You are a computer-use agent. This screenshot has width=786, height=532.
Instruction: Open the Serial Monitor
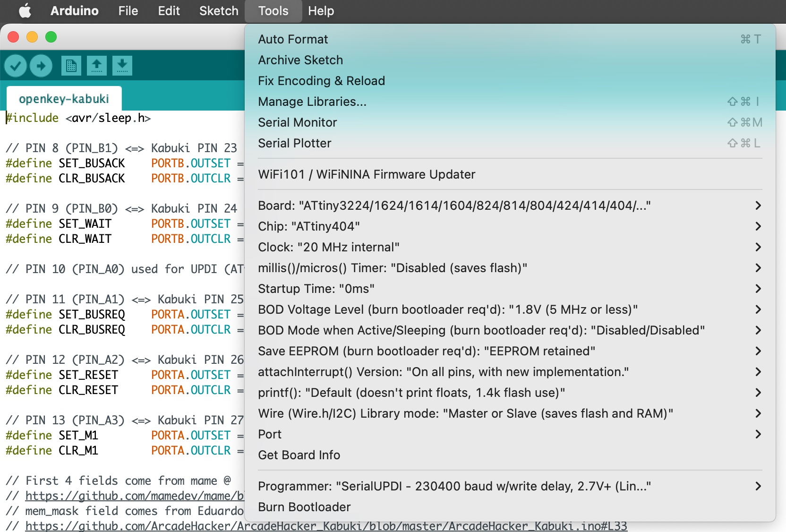pyautogui.click(x=510, y=122)
